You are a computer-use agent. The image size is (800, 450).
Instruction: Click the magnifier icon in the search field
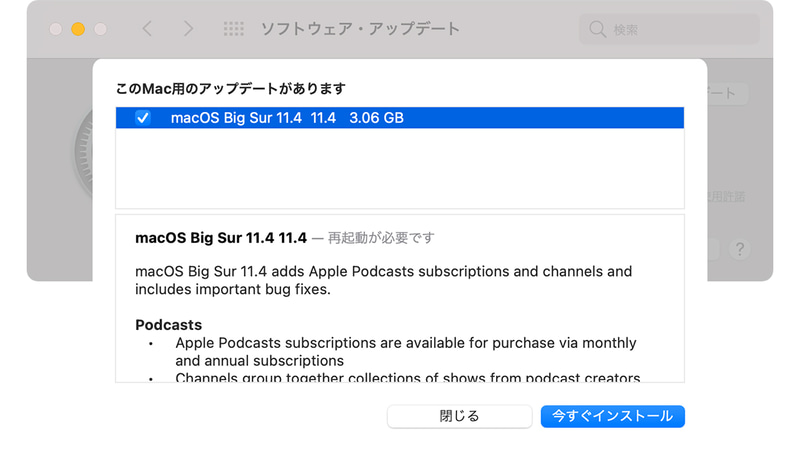597,29
